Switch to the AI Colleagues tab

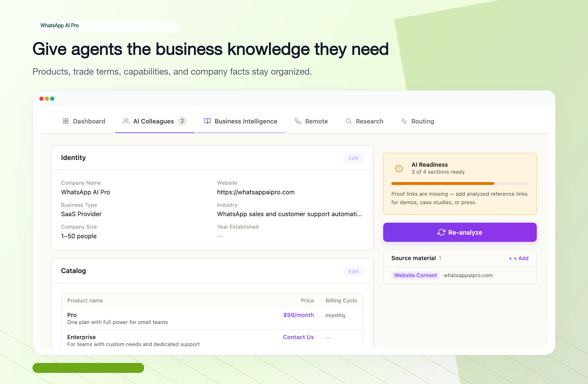154,121
